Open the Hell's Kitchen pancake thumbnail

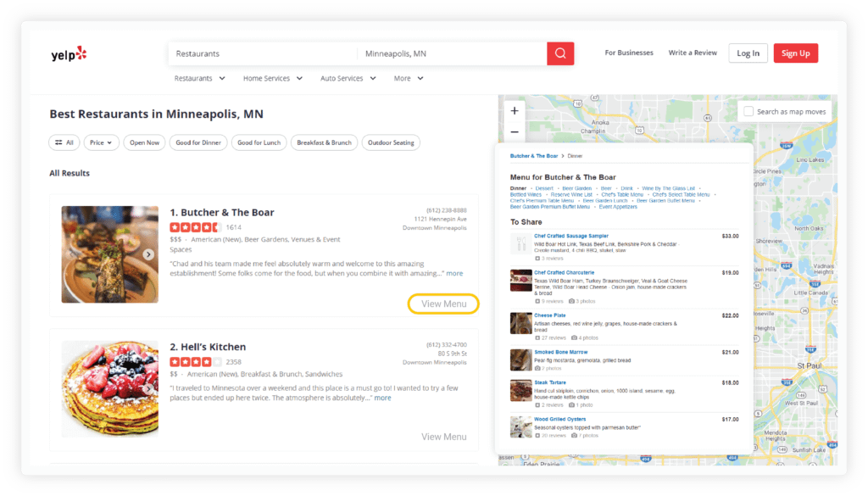click(x=109, y=388)
